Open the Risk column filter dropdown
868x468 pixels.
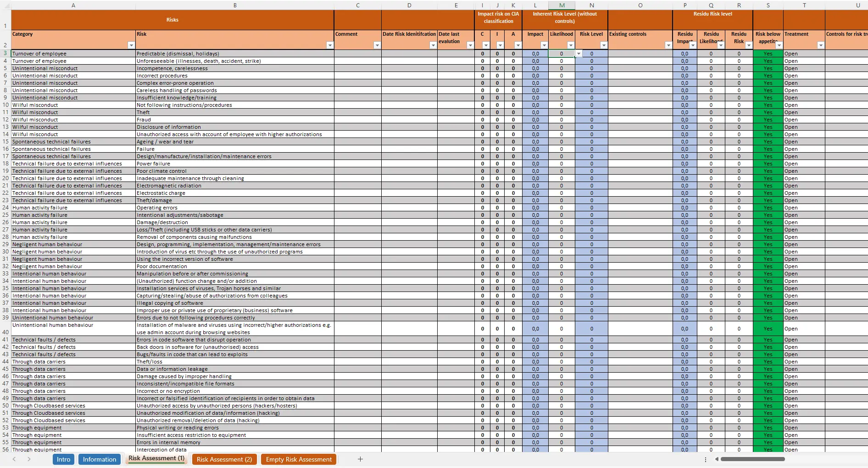(x=330, y=45)
